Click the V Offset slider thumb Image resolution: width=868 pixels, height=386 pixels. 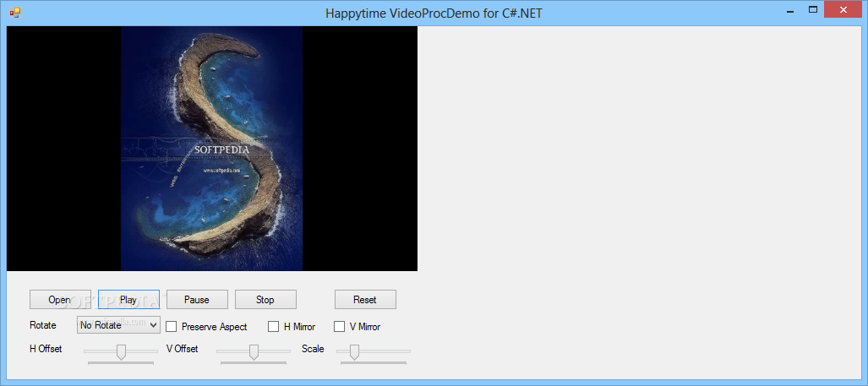coord(254,351)
